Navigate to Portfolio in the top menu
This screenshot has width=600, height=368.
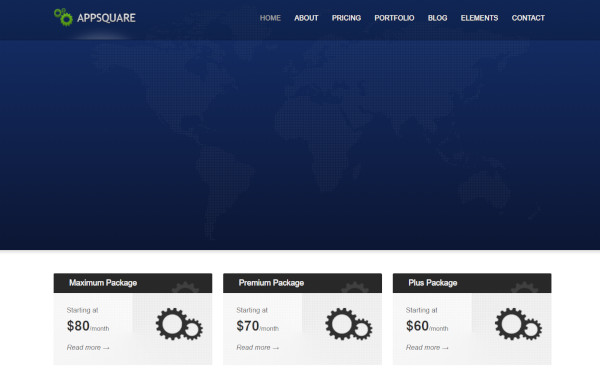394,18
